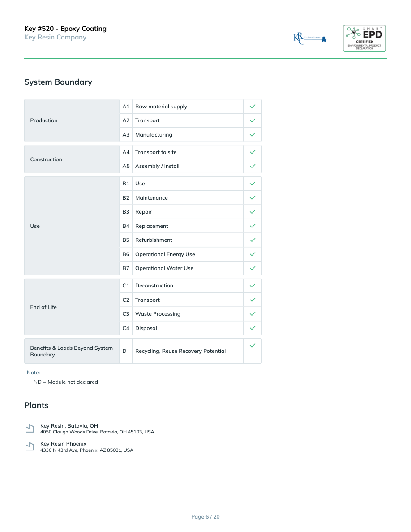Click the factory icon beside Key Resin Phoenix
This screenshot has height=532, width=411.
[x=30, y=446]
